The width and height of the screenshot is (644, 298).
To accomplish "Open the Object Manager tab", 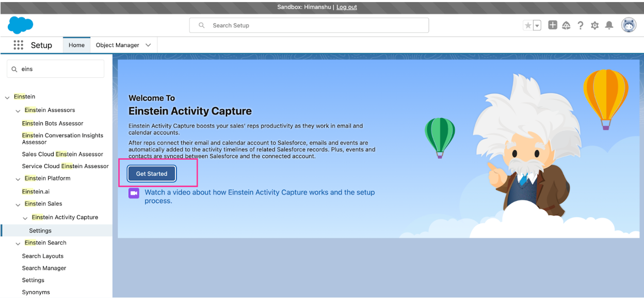I will pos(118,45).
